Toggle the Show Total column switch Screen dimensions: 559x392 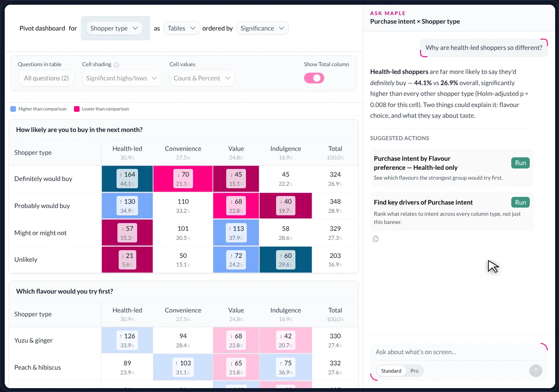(x=314, y=78)
